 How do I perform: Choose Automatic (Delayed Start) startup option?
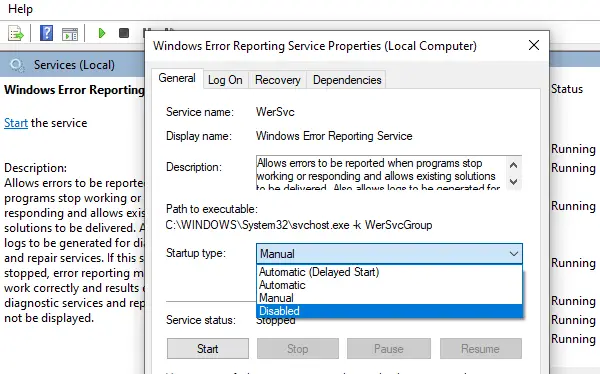tap(389, 272)
